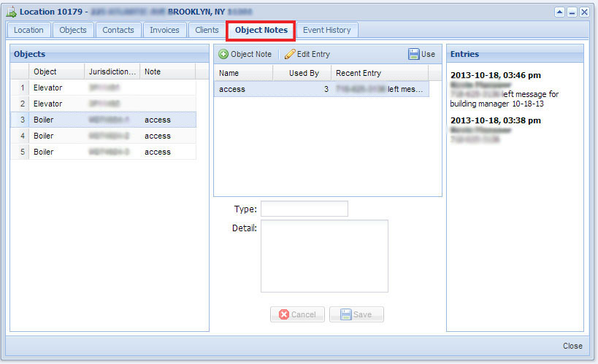Screen dimensions: 598x364
Task: Click the 'building manager 10-18-13' entry text
Action: coord(497,104)
